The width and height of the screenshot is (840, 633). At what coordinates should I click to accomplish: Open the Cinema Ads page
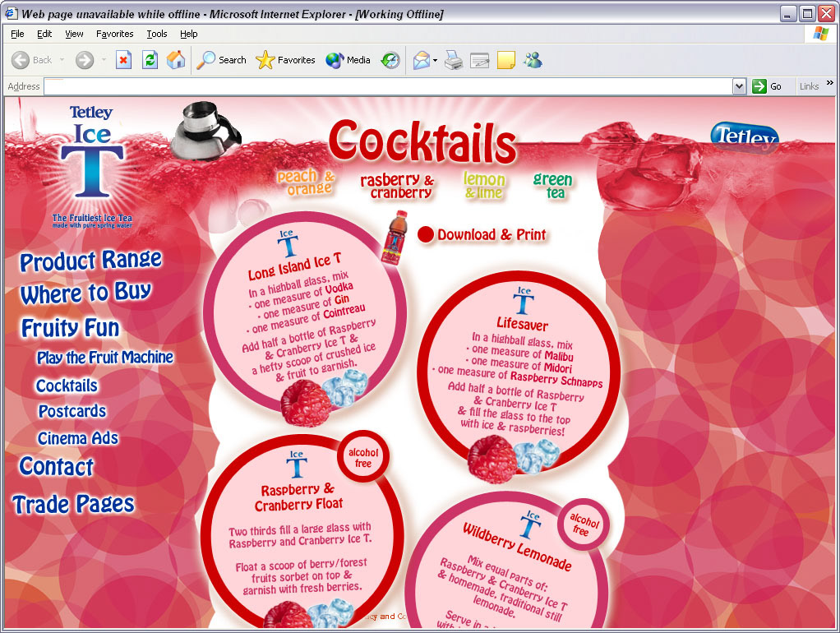click(x=78, y=438)
